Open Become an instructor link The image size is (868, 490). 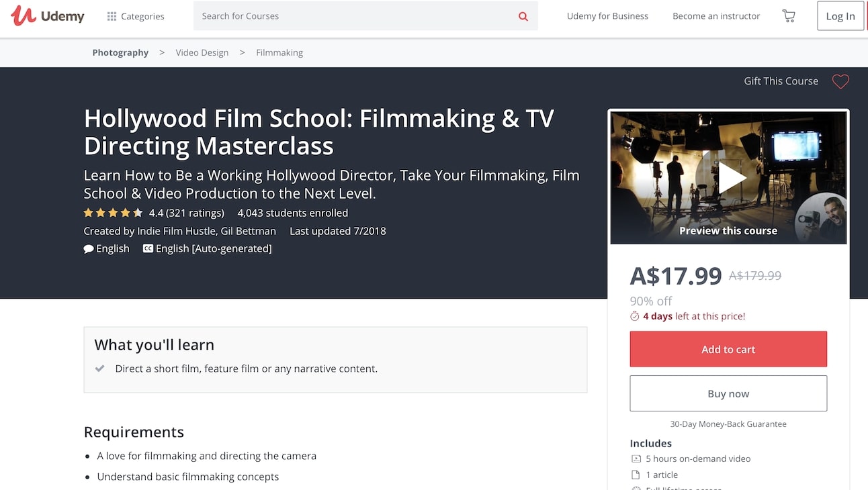click(716, 16)
